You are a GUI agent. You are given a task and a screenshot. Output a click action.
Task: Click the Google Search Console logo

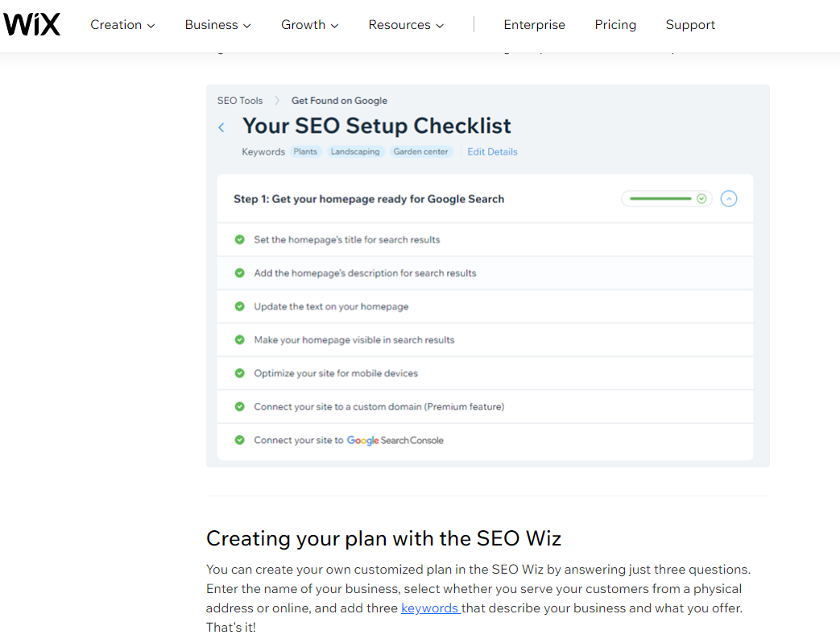[x=395, y=440]
